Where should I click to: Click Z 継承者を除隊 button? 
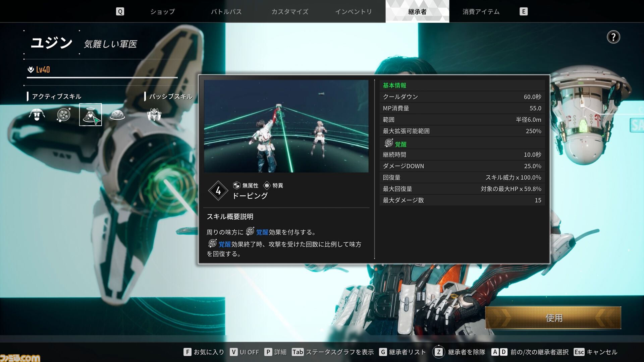tap(459, 352)
